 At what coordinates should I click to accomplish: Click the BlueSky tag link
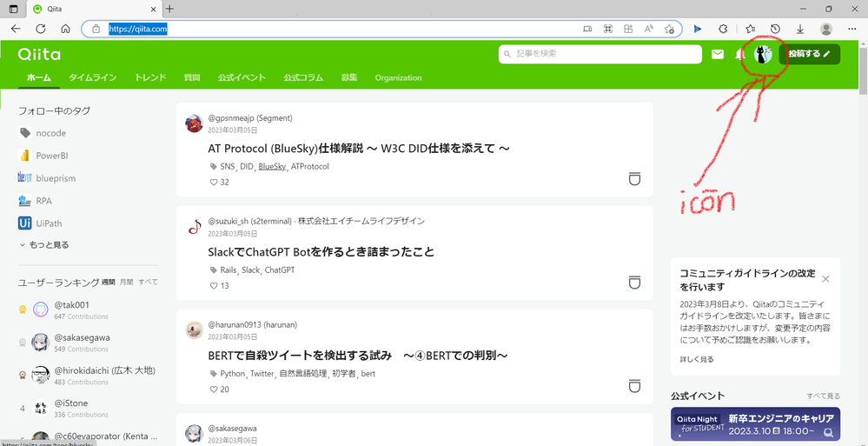tap(272, 166)
